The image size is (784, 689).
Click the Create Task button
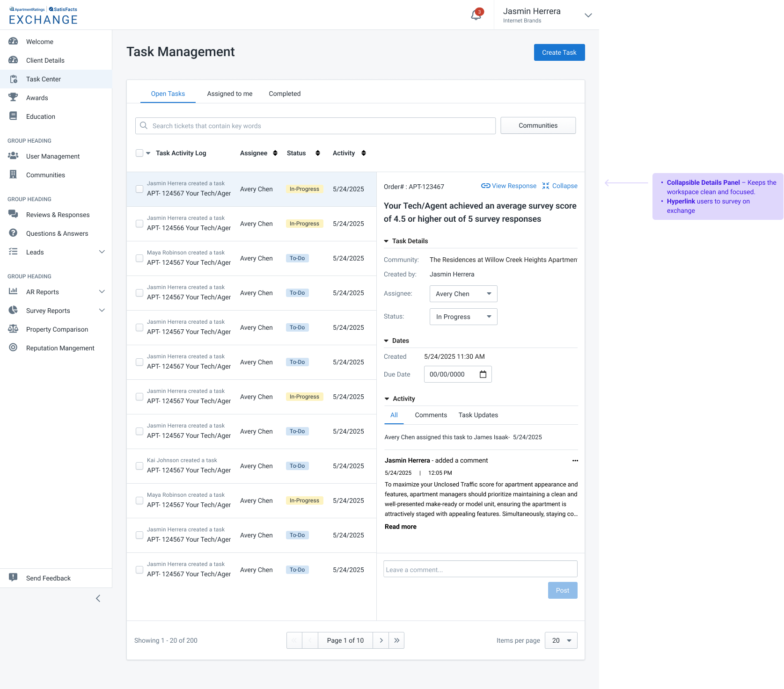(559, 52)
